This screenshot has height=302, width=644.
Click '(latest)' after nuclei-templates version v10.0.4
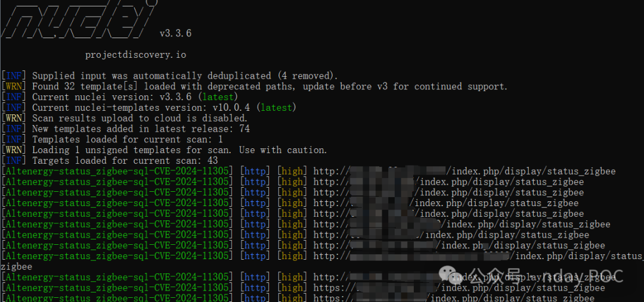tap(277, 108)
